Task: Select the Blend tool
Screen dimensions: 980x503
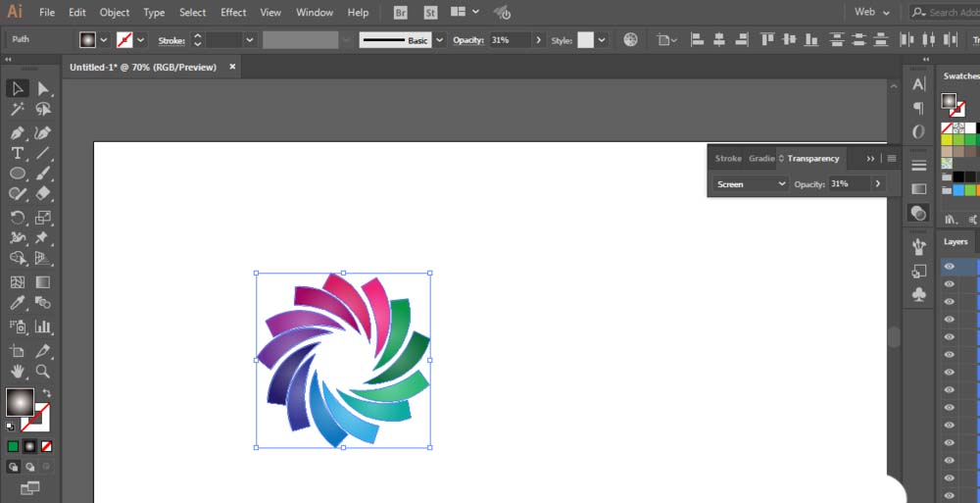Action: (43, 303)
